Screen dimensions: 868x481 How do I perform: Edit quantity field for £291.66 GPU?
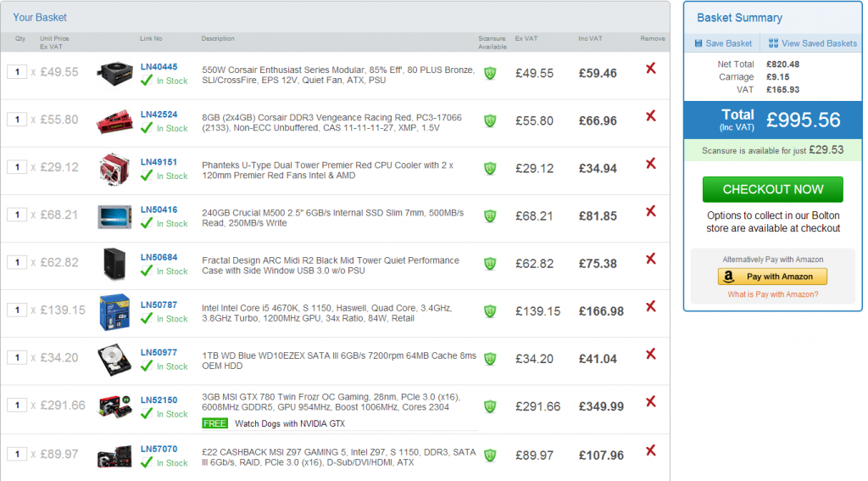point(17,405)
